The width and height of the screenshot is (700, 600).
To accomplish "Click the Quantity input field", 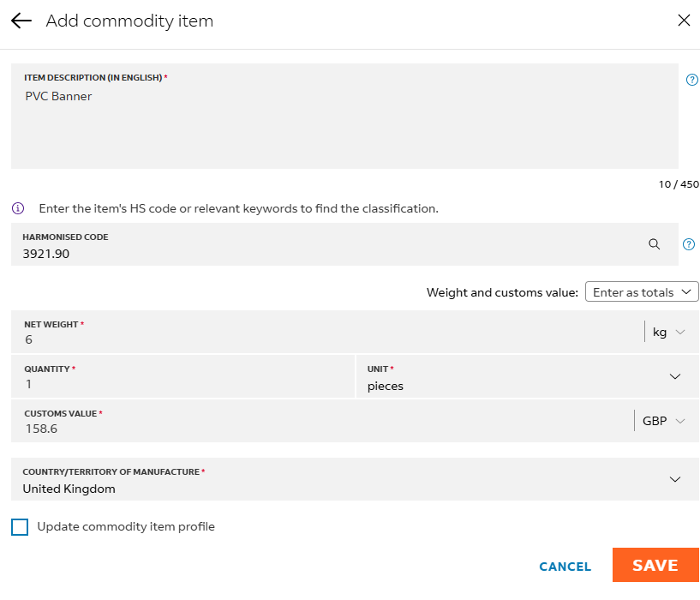I will click(x=180, y=384).
